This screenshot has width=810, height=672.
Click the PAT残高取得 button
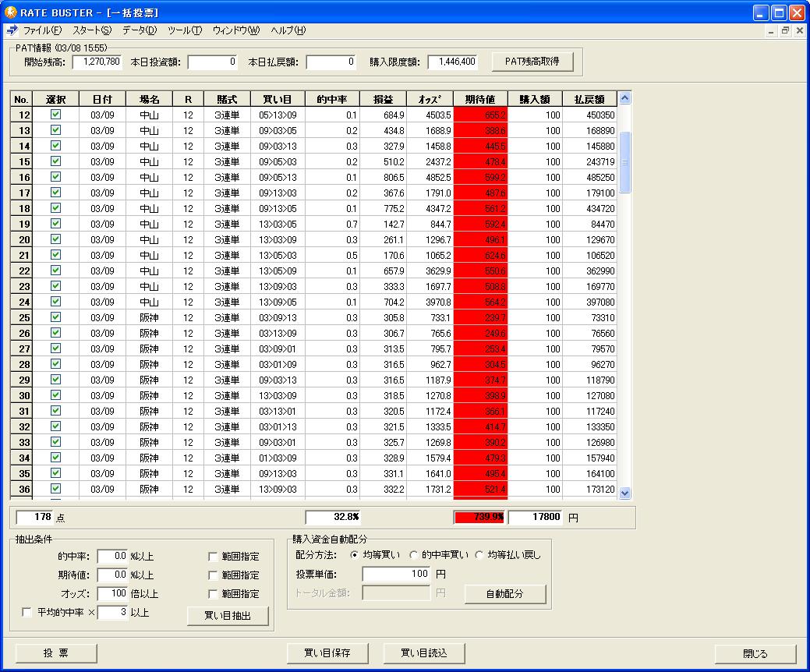tap(532, 62)
